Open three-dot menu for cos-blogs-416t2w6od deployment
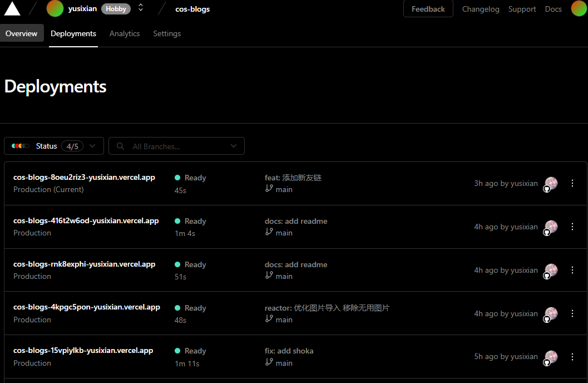588x383 pixels. point(572,227)
